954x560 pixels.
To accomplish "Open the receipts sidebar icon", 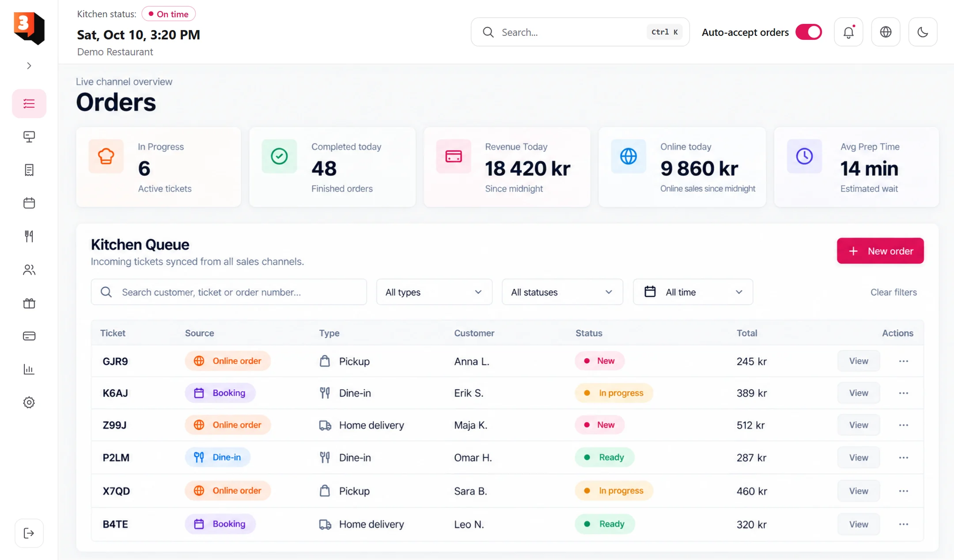I will point(29,170).
